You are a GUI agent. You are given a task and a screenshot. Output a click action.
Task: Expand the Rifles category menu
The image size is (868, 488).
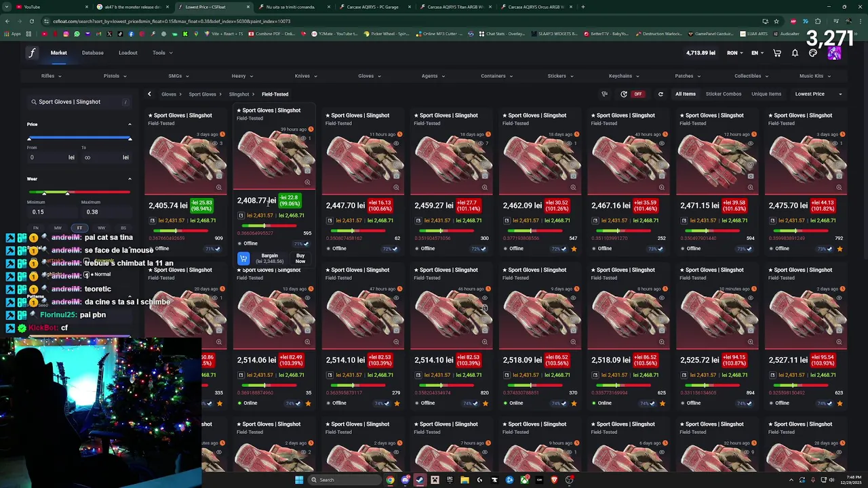pos(51,76)
